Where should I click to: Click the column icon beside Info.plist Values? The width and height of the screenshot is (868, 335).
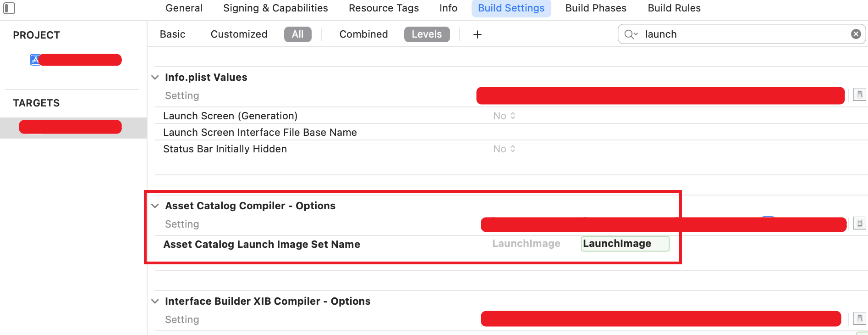[x=859, y=95]
